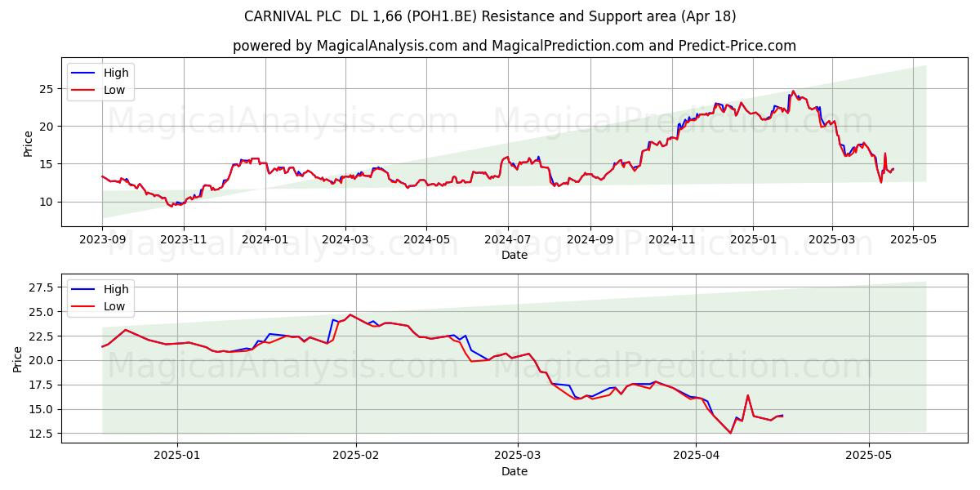Click the '25' price tick on top chart
The image size is (980, 490).
click(47, 88)
